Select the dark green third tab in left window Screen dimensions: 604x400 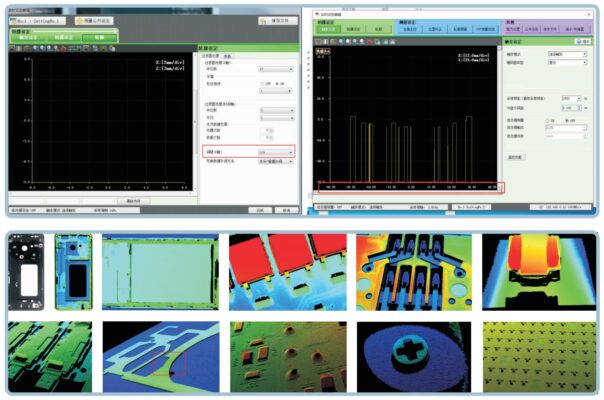99,37
